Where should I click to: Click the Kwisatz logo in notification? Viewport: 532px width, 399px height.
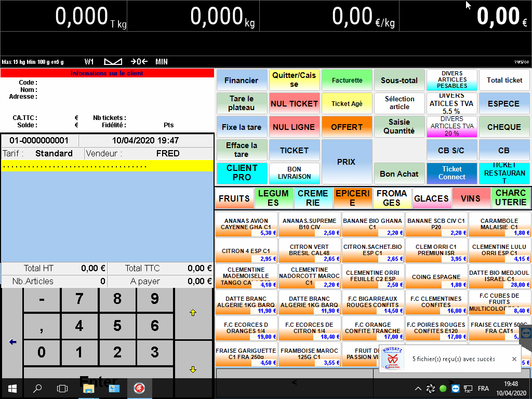pyautogui.click(x=393, y=358)
